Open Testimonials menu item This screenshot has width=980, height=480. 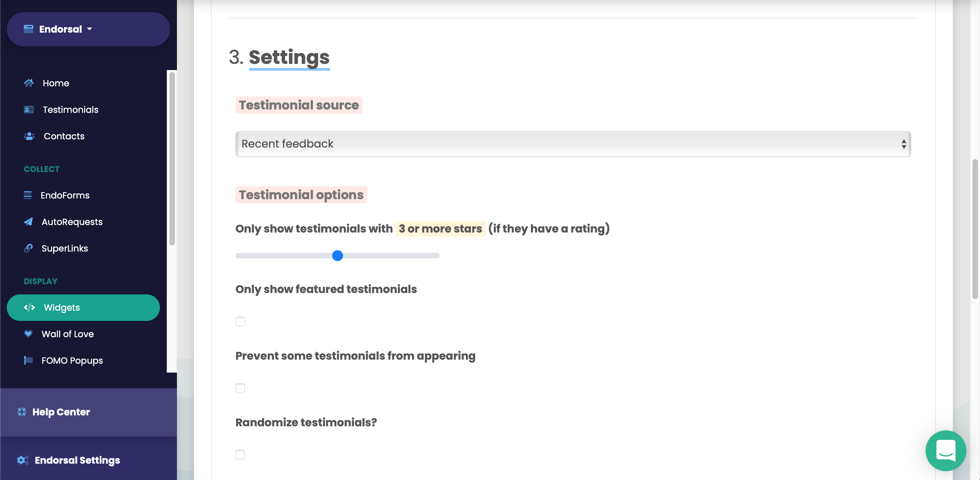pyautogui.click(x=71, y=109)
